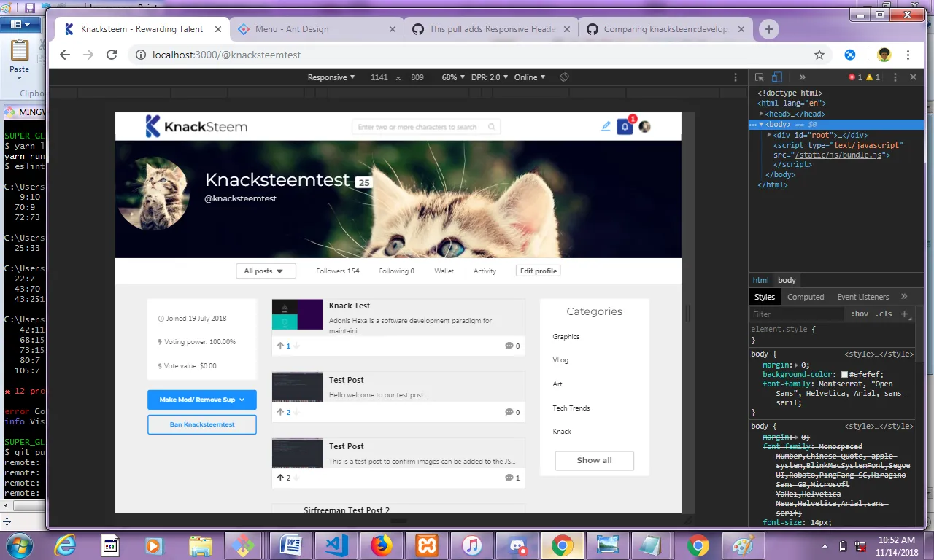Show more DevTools panels with double chevron

pyautogui.click(x=802, y=77)
